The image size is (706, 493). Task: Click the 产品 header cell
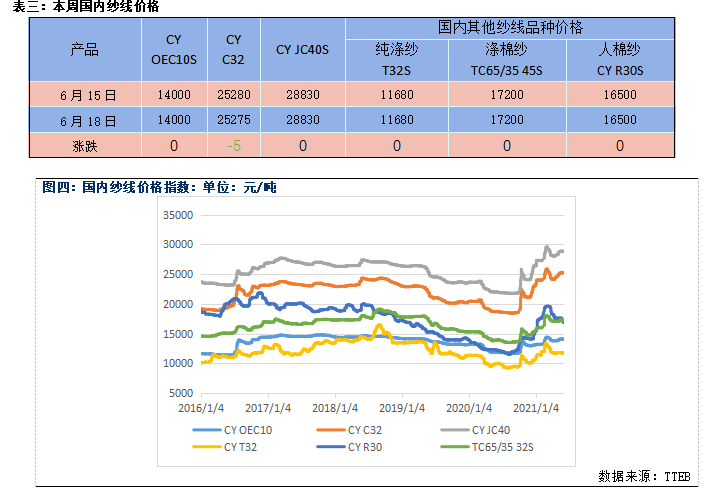[x=85, y=49]
